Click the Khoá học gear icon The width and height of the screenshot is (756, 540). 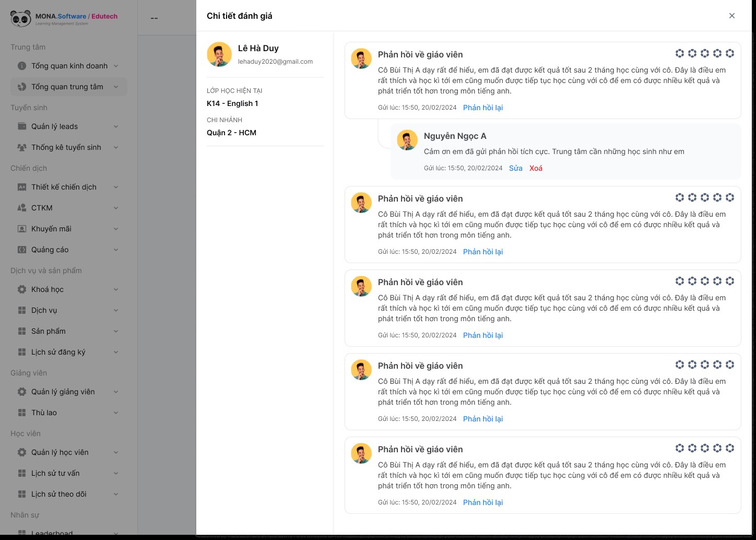(x=22, y=289)
